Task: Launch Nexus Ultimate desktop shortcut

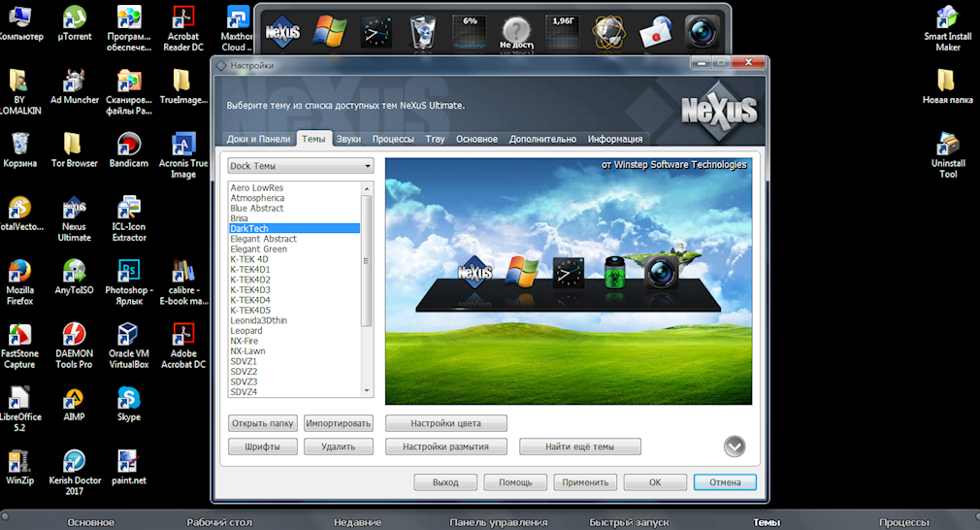Action: click(75, 218)
